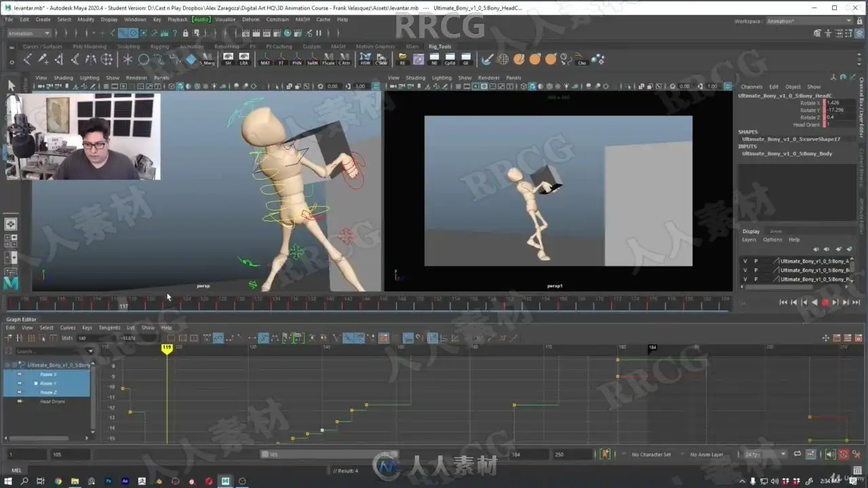The width and height of the screenshot is (868, 488).
Task: Open the Deform menu
Action: click(251, 20)
